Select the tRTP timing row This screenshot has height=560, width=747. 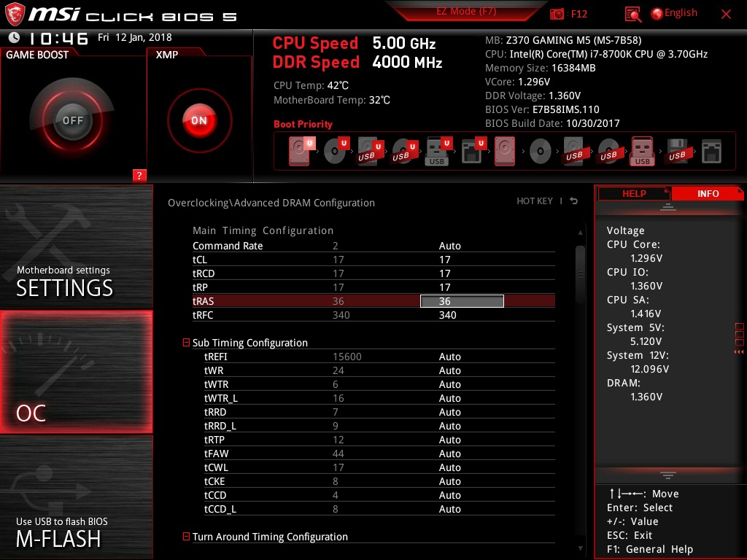pos(379,440)
